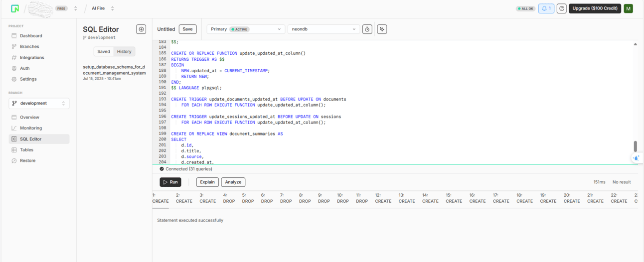This screenshot has height=262, width=644.
Task: Click the development branch label under SQL Editor
Action: [99, 38]
